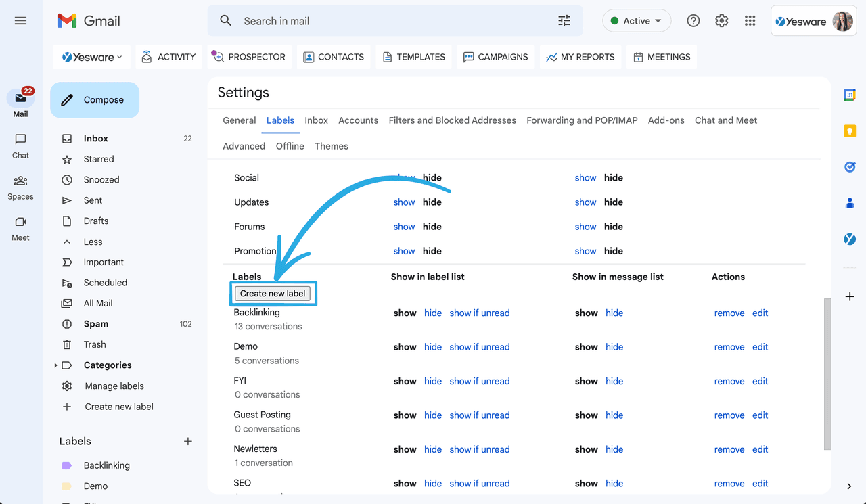Switch to the Filters and Blocked Addresses tab
Screen dimensions: 866x504
tap(452, 120)
